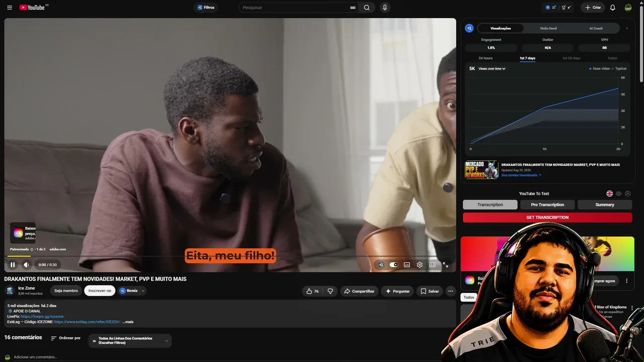The image size is (644, 362).
Task: Mute the video volume
Action: (x=26, y=264)
